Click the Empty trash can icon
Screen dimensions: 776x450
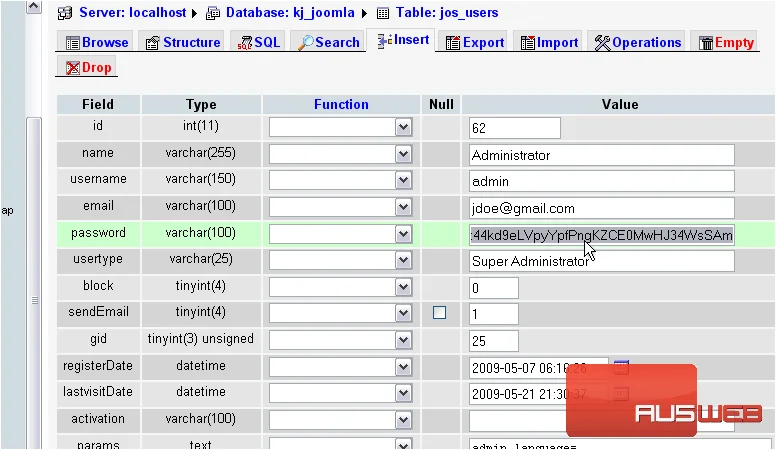click(706, 43)
